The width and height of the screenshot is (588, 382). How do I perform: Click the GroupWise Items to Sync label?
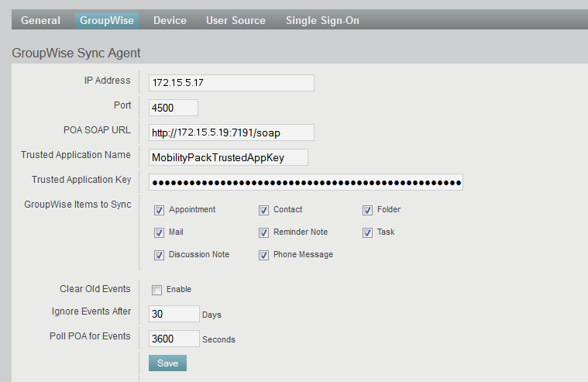tap(77, 205)
